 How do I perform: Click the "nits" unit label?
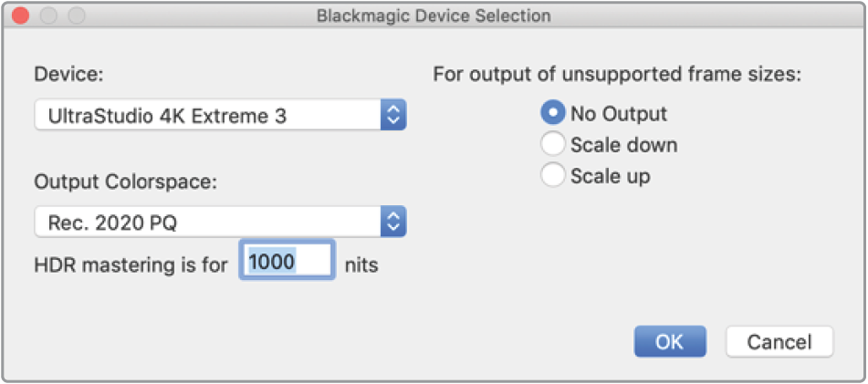[361, 265]
